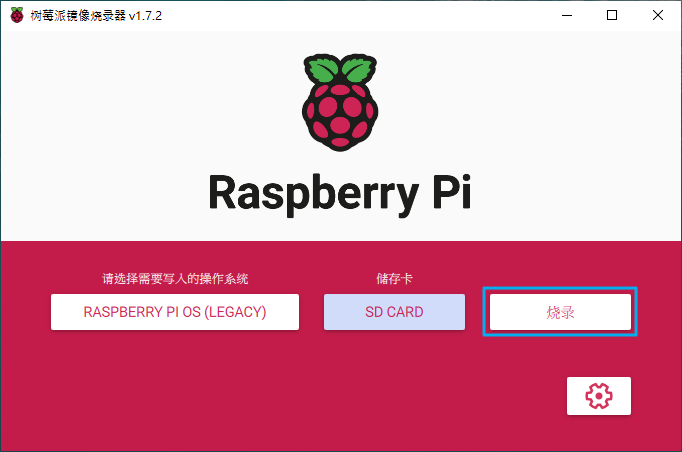Maximize the imager window
Viewport: 682px width, 452px height.
(x=612, y=15)
